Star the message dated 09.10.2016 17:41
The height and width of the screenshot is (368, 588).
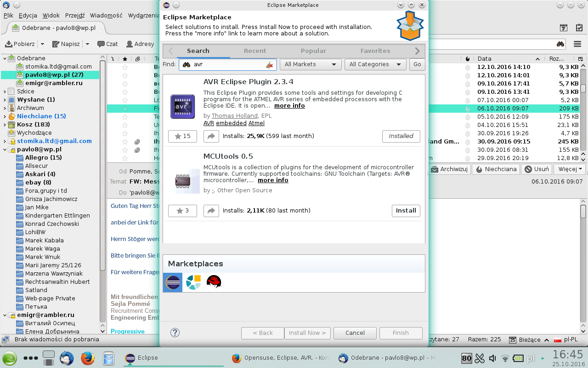click(x=125, y=84)
